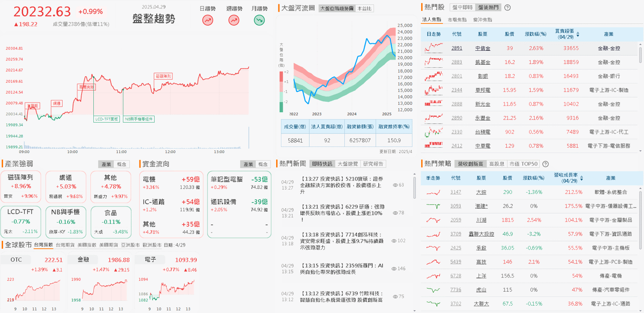Open 台積電 daily trend sparkline
The height and width of the screenshot is (313, 644).
[x=434, y=132]
